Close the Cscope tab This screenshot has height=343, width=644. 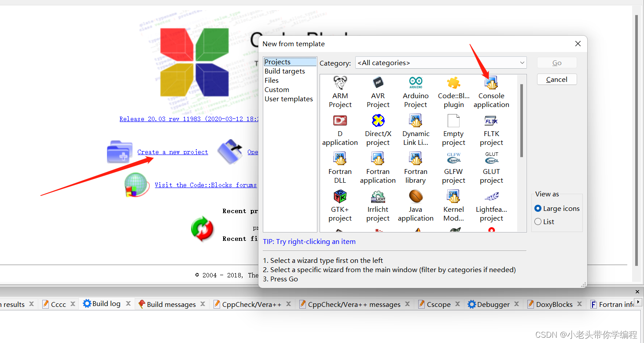coord(457,303)
